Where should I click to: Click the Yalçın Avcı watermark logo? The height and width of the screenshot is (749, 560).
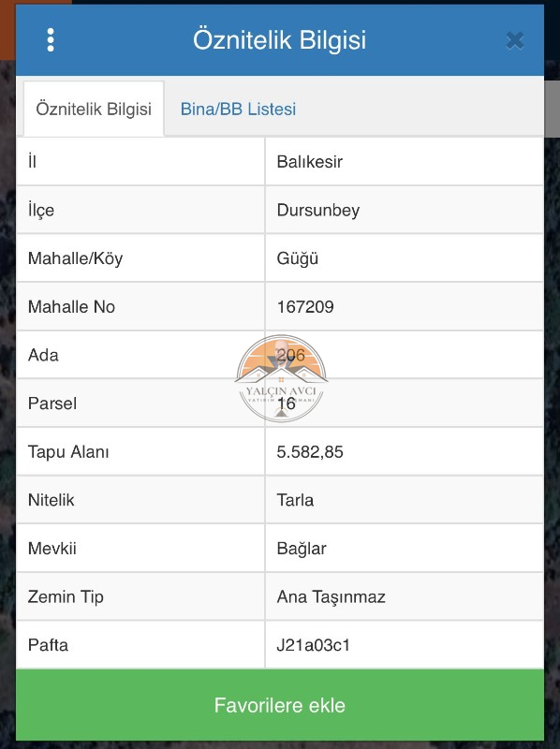coord(281,378)
